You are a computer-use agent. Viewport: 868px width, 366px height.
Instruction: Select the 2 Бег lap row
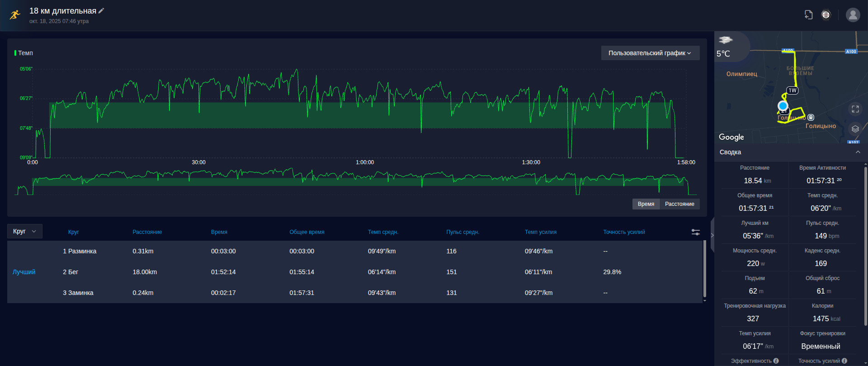tap(354, 272)
